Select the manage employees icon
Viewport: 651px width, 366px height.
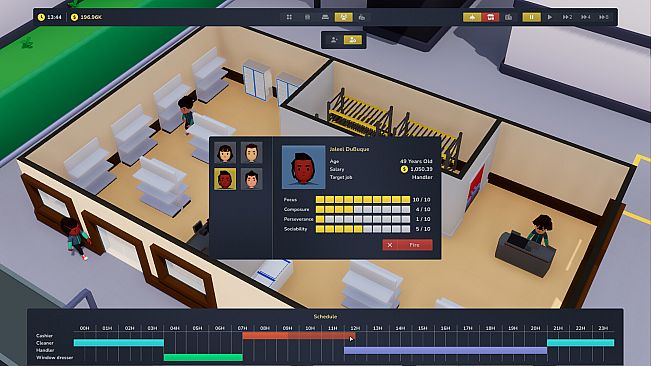(352, 40)
